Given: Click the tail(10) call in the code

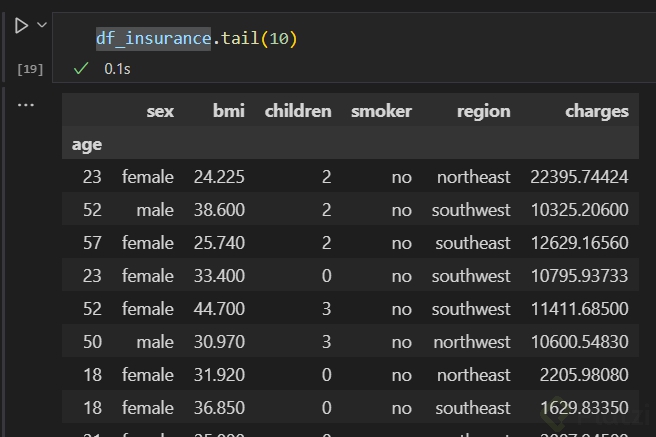Looking at the screenshot, I should coord(258,39).
